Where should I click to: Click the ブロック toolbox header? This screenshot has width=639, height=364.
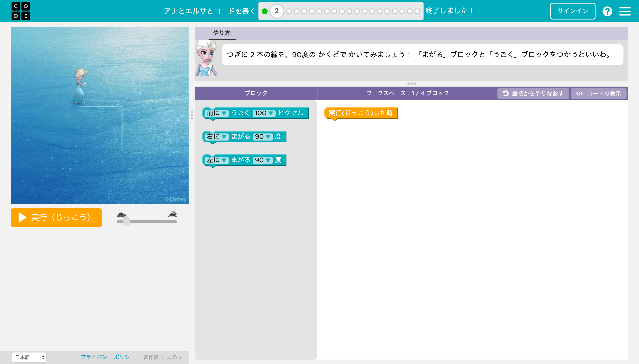(x=256, y=93)
